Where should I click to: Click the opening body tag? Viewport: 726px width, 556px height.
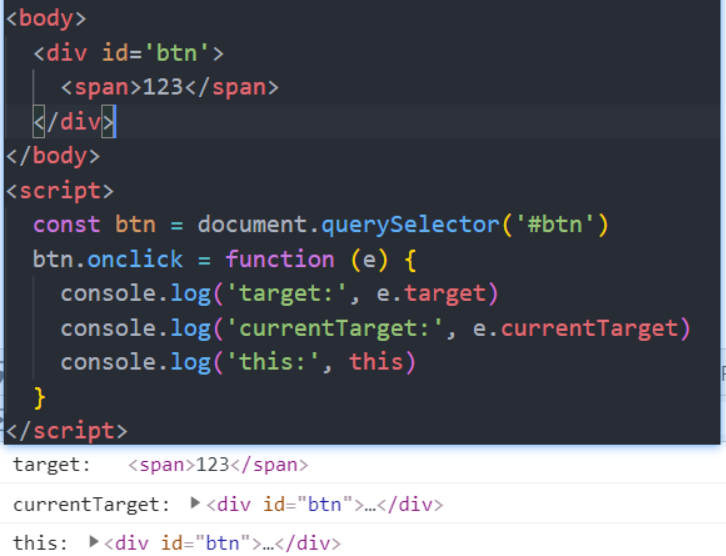click(46, 18)
